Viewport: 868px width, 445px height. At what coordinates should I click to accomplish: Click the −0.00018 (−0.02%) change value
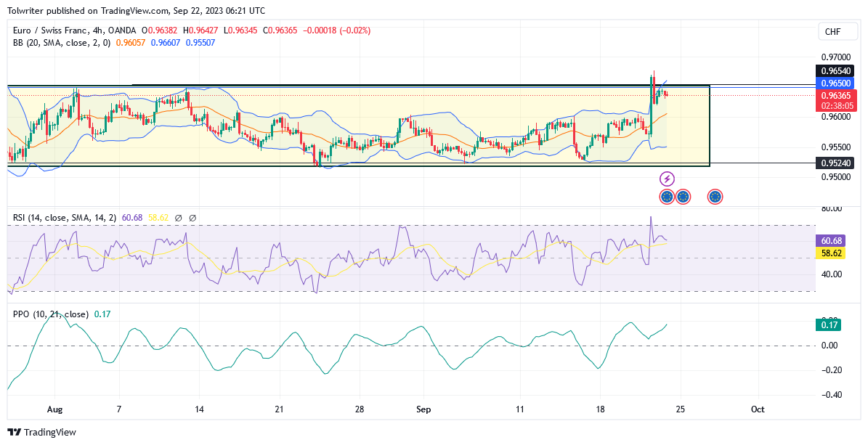(x=336, y=30)
